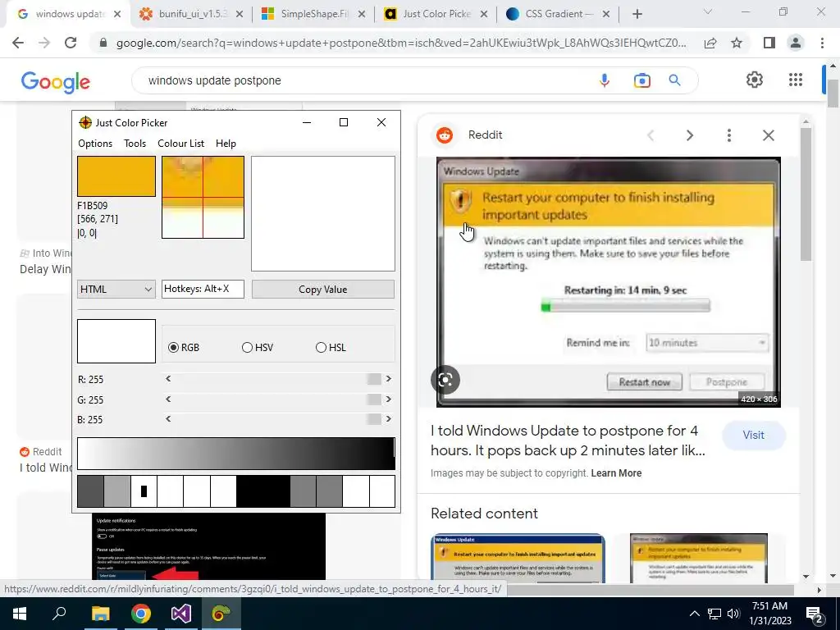The height and width of the screenshot is (630, 840).
Task: Open the Learn More copyright link
Action: (x=616, y=473)
